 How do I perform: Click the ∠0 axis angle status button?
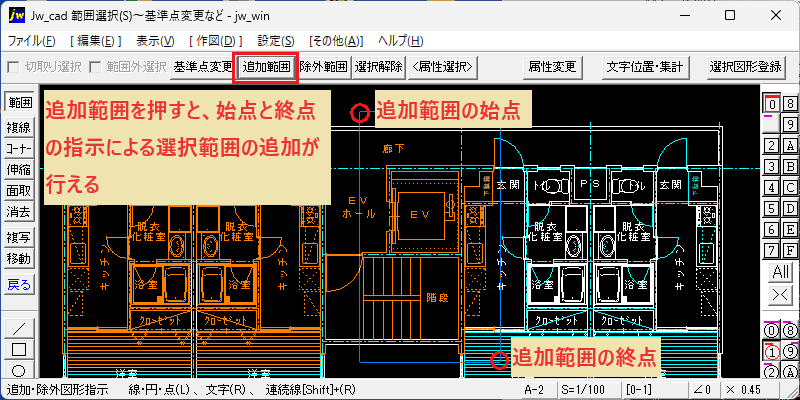point(704,390)
